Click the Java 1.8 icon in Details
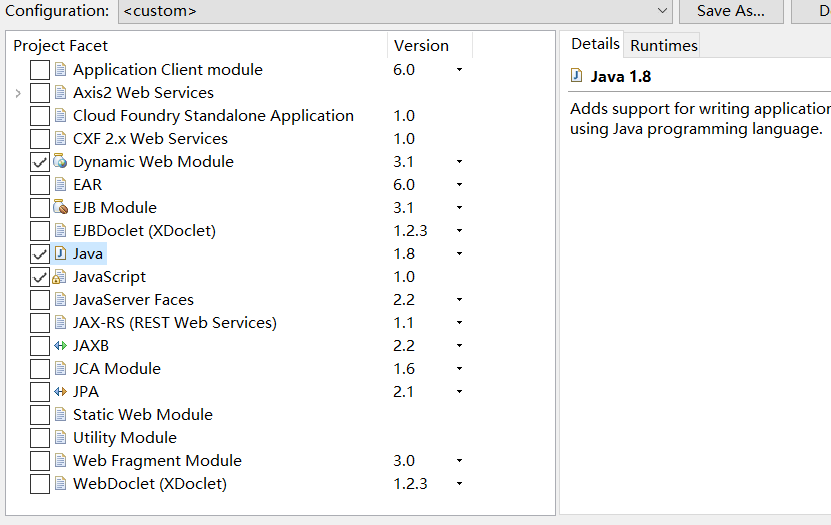831x525 pixels. pyautogui.click(x=577, y=76)
